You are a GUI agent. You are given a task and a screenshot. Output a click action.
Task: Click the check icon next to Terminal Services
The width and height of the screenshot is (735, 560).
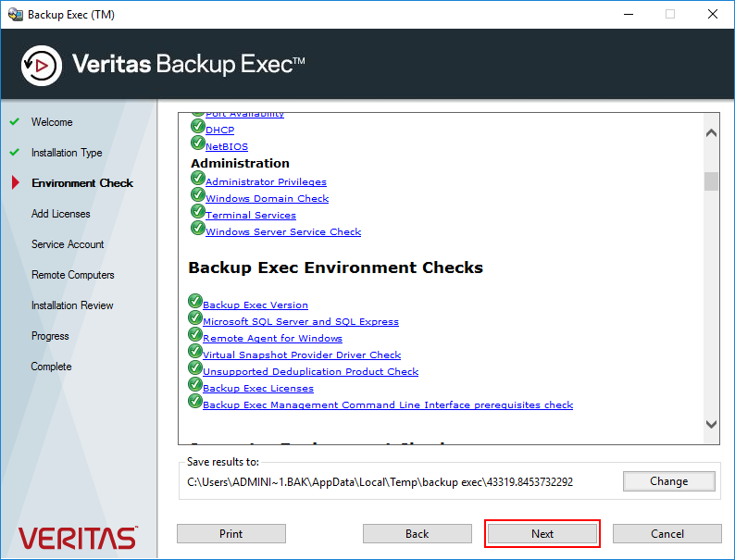click(x=198, y=211)
